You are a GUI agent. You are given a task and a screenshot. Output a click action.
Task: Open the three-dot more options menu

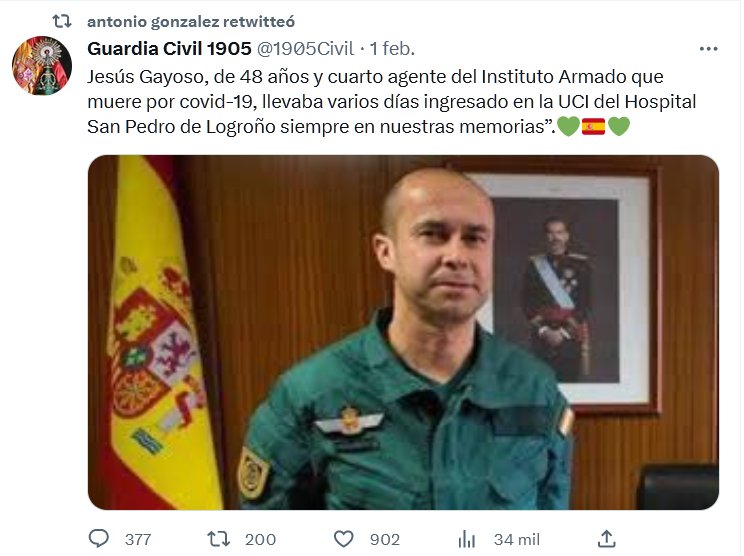(708, 49)
